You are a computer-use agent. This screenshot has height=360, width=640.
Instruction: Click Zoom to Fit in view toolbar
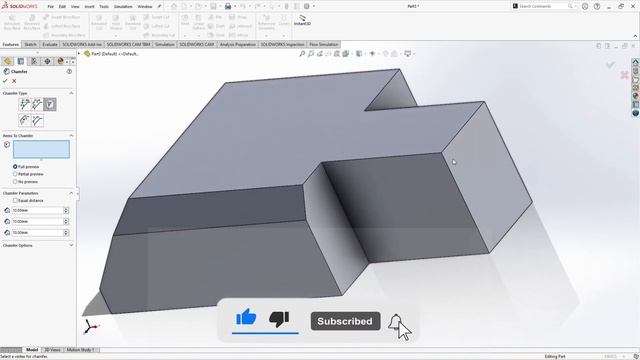302,53
